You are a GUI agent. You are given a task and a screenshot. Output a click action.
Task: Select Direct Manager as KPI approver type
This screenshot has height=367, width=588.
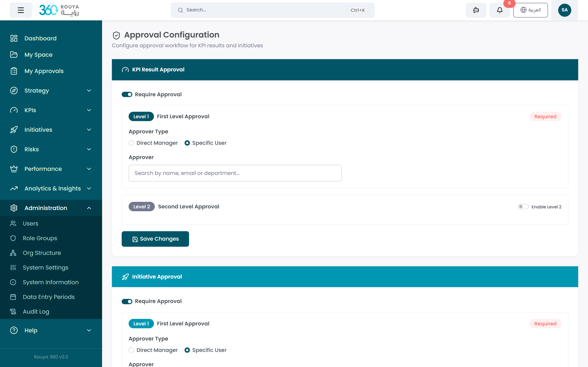(131, 143)
